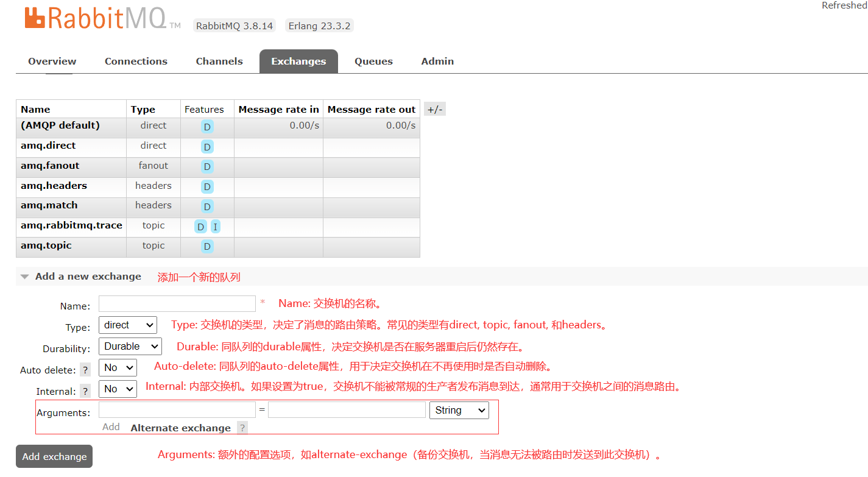Sort by the Message rate out header

[x=372, y=110]
